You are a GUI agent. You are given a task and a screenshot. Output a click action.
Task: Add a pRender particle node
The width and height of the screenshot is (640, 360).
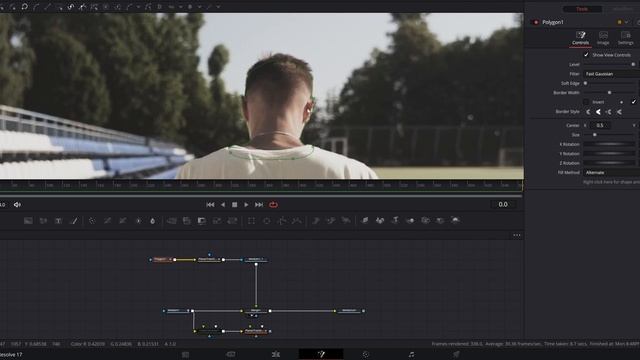tap(346, 221)
